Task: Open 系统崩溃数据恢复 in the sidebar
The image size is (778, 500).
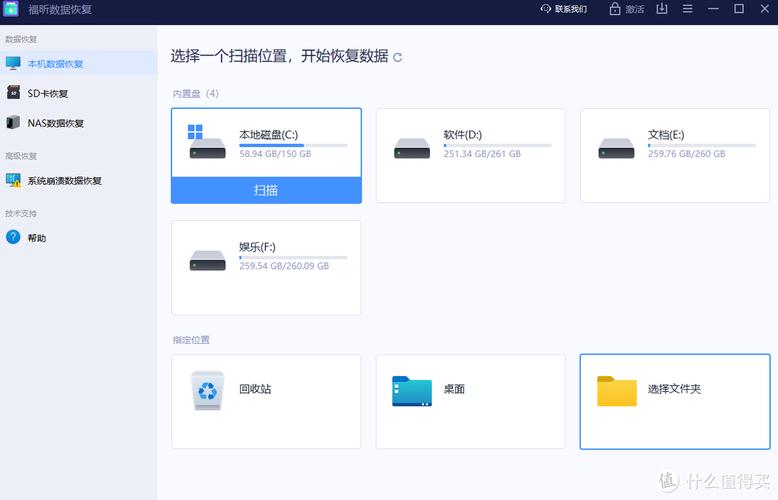Action: (78, 181)
